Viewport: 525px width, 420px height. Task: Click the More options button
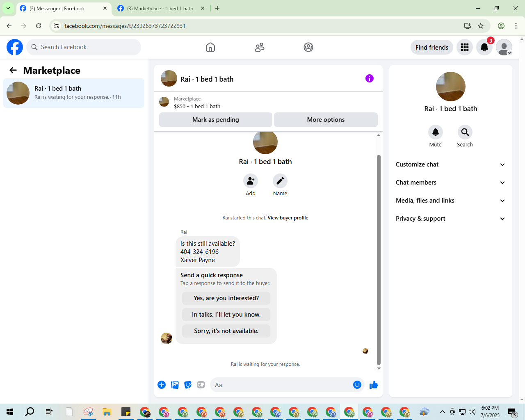pyautogui.click(x=326, y=120)
